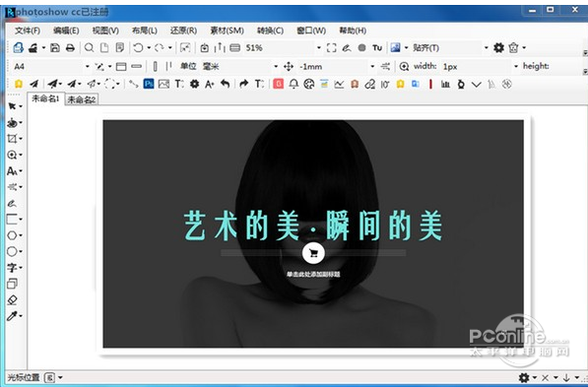588x387 pixels.
Task: Click the gear settings icon in top toolbar
Action: point(498,47)
